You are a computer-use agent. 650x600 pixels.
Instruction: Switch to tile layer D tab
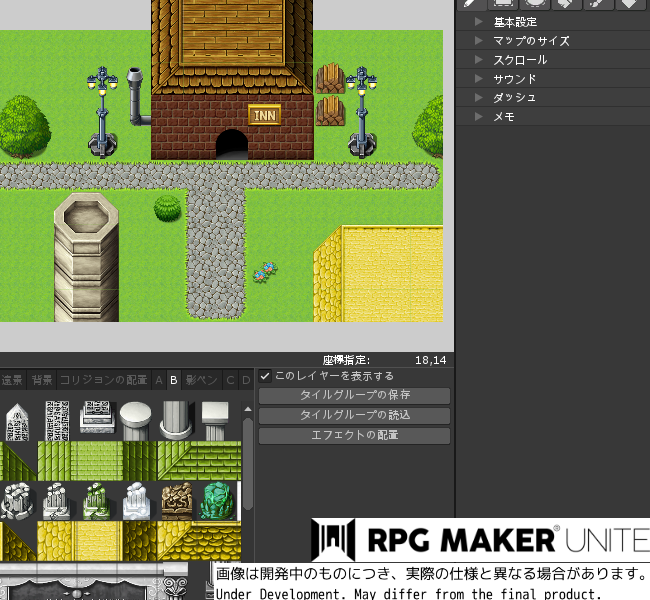[246, 380]
